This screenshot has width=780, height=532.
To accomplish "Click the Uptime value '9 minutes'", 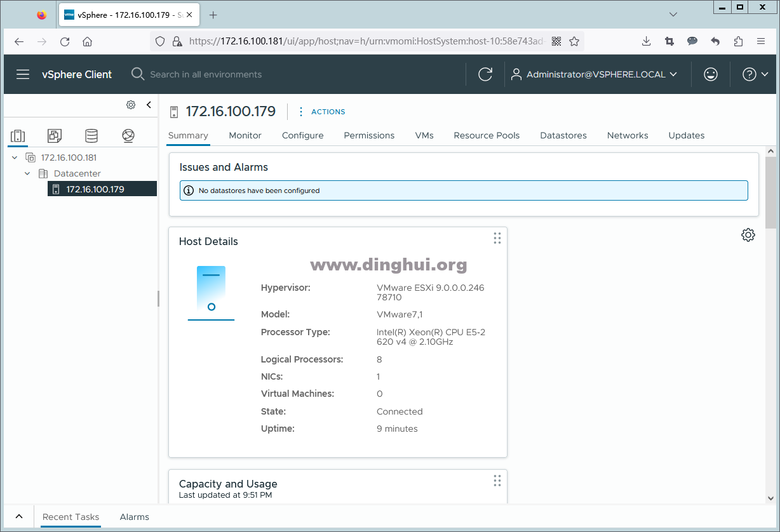I will [397, 429].
